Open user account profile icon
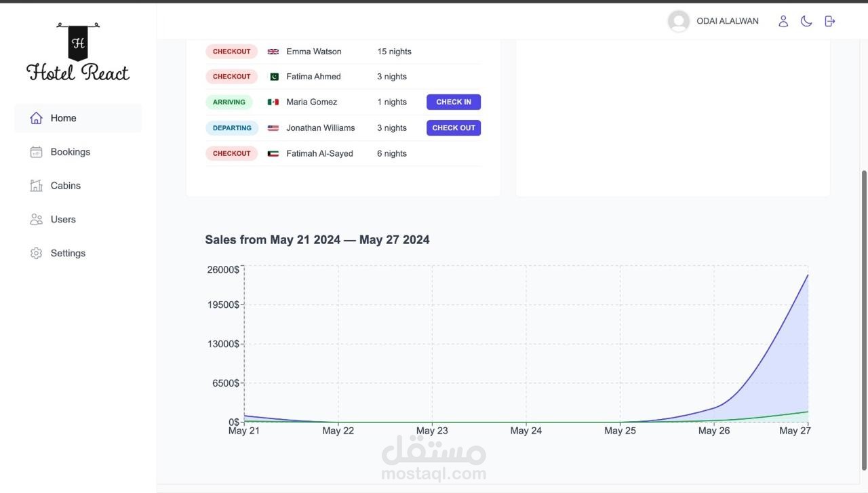The height and width of the screenshot is (493, 868). coord(783,21)
